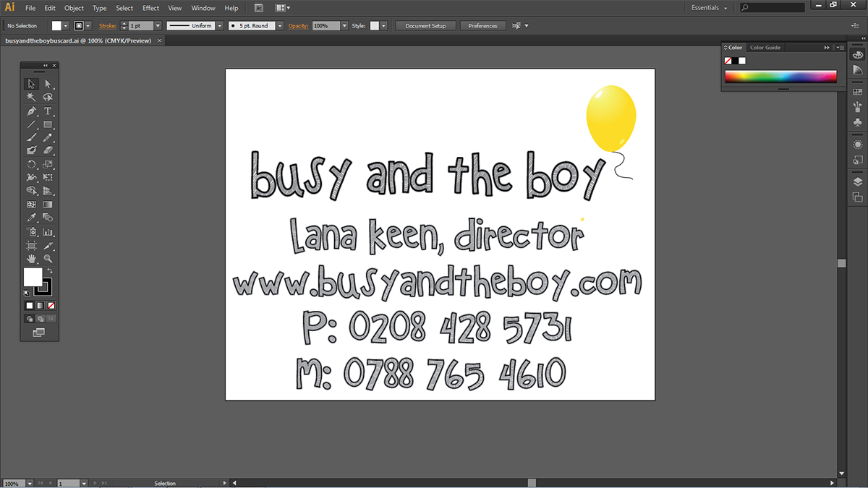Open the stroke weight dropdown
This screenshot has height=488, width=868.
click(x=158, y=26)
